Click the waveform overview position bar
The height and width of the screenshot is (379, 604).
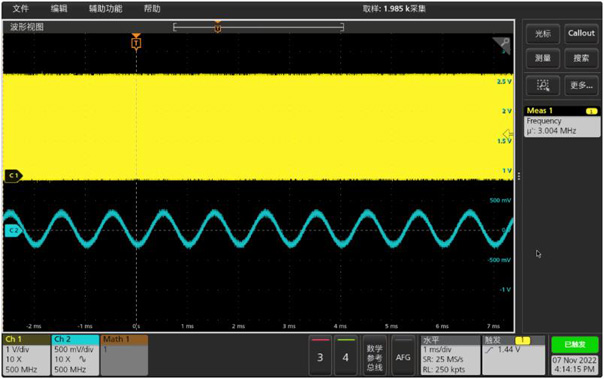click(x=258, y=27)
